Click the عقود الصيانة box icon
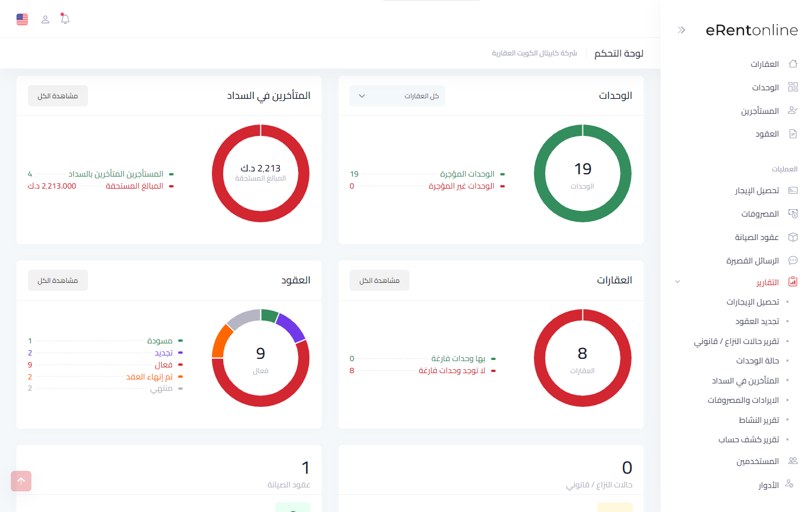 pos(793,237)
